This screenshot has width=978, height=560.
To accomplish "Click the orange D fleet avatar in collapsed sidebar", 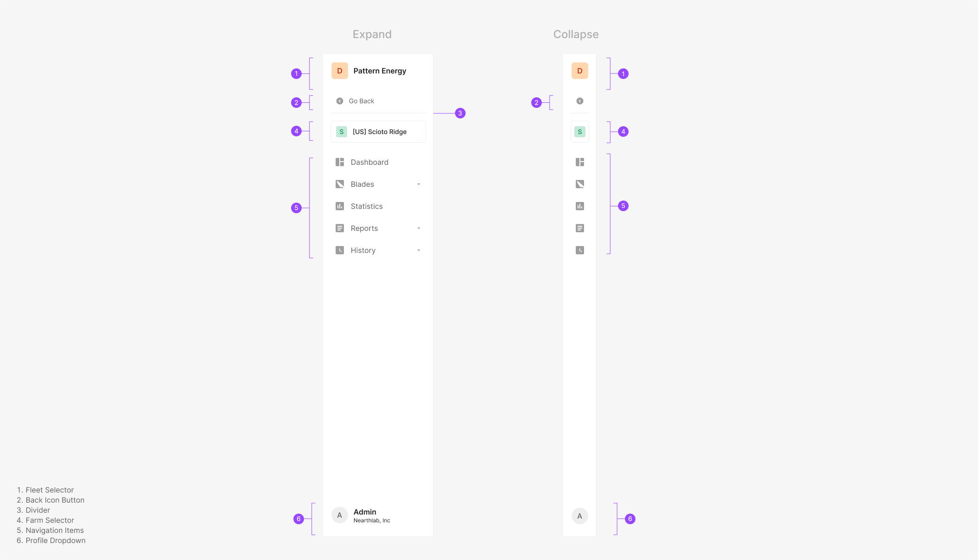I will (580, 71).
